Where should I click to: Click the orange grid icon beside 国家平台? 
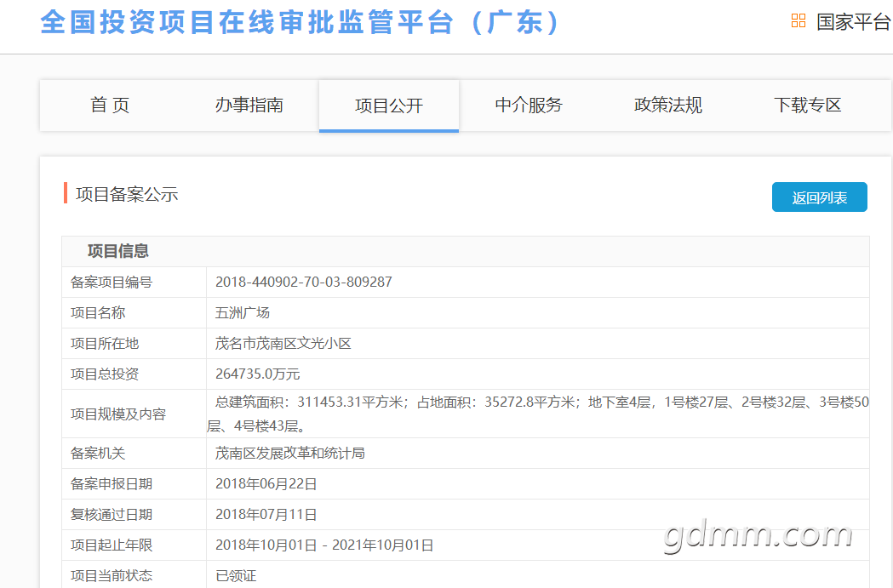pyautogui.click(x=799, y=21)
